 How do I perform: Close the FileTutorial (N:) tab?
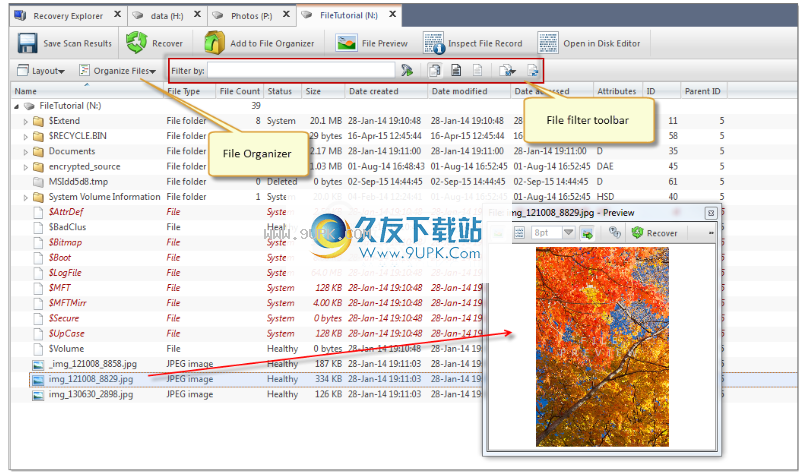392,14
